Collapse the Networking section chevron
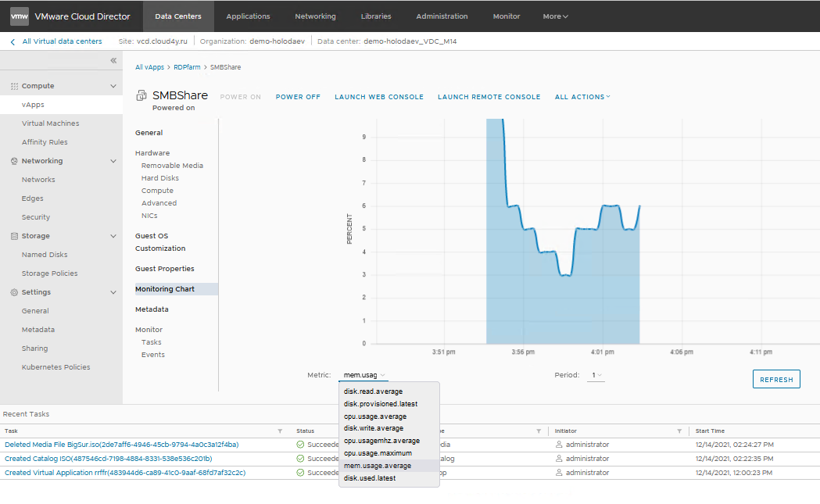 tap(113, 161)
